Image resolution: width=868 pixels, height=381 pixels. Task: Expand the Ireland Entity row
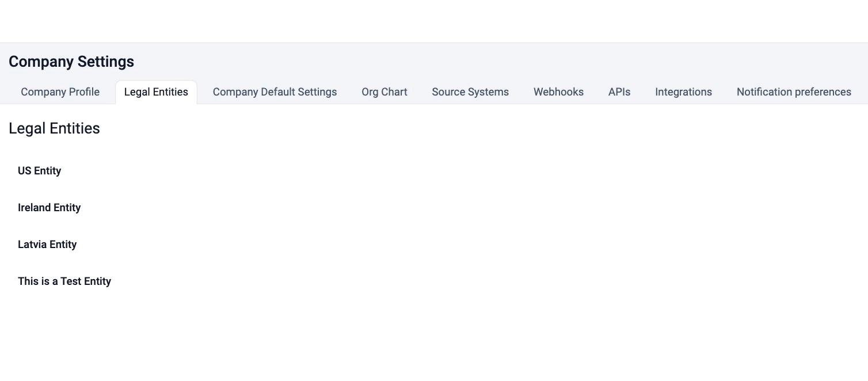pos(49,208)
